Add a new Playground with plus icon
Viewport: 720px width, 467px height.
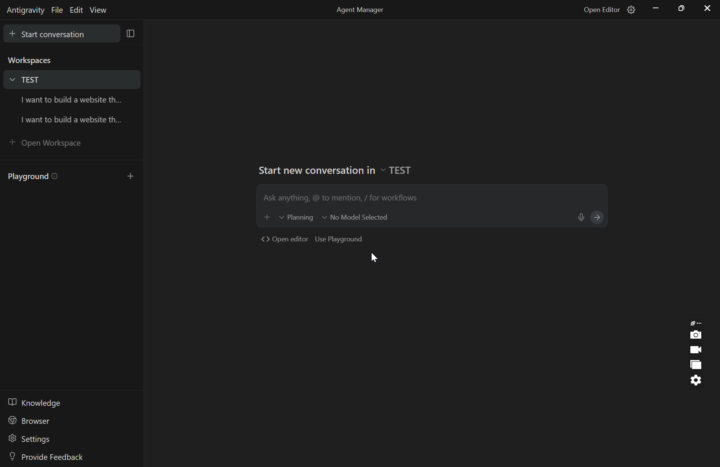tap(130, 176)
